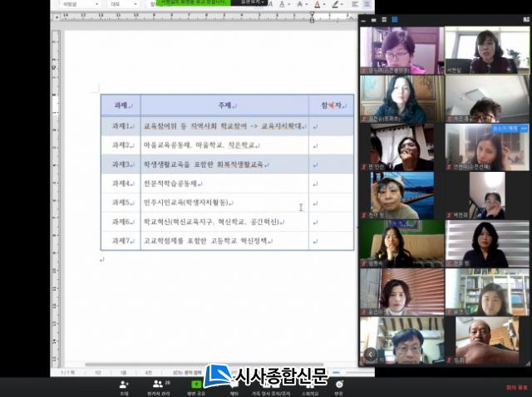Viewport: 532px width, 397px height.
Task: Open Manage Participants panel
Action: (157, 386)
